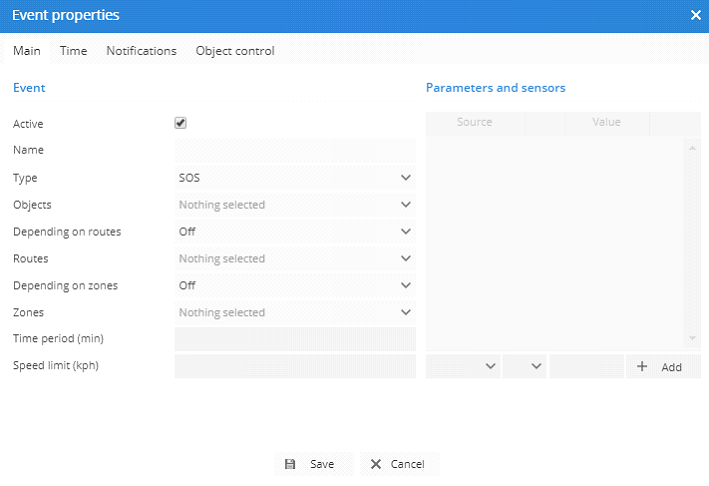Open the Type dropdown showing SOS
Screen dimensions: 709x486
click(294, 178)
